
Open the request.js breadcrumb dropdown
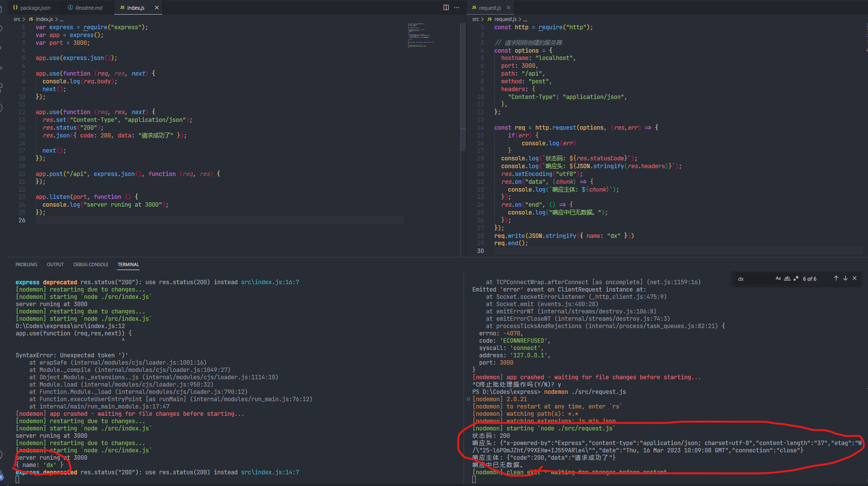tap(502, 19)
